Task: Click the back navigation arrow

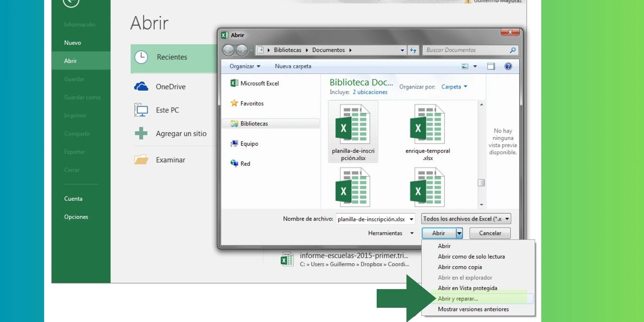Action: (x=229, y=50)
